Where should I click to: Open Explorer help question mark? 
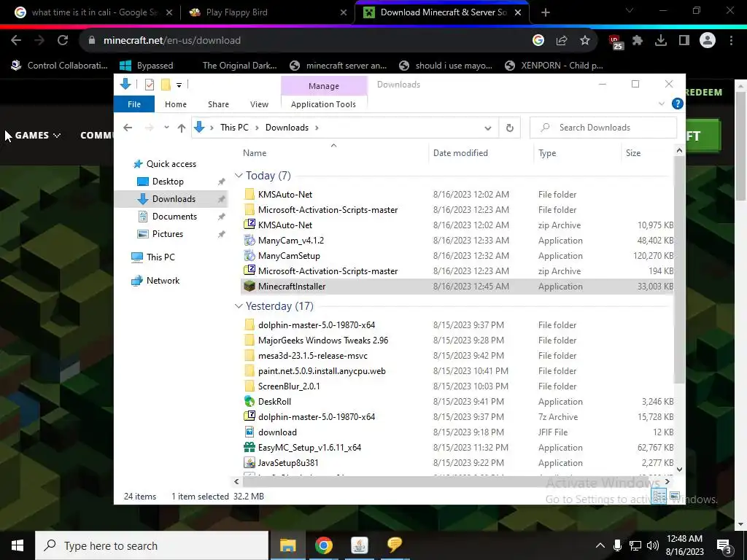point(677,104)
